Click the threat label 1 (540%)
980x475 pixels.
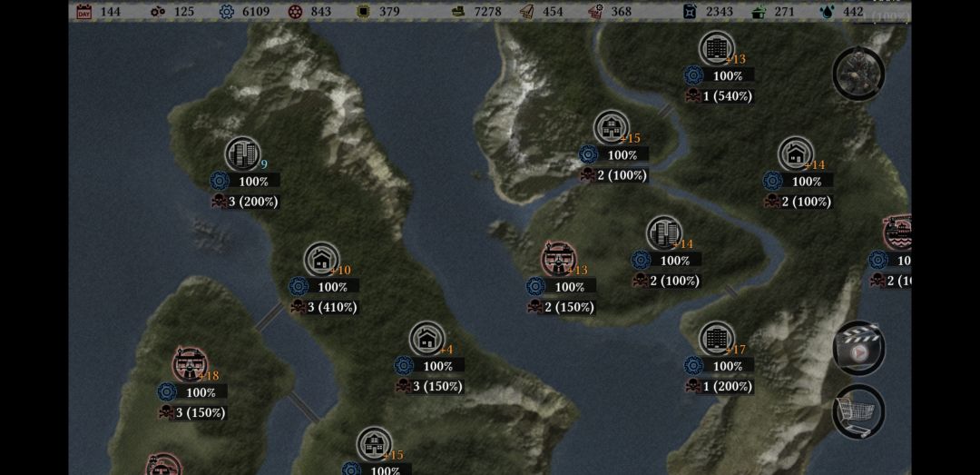[x=728, y=96]
